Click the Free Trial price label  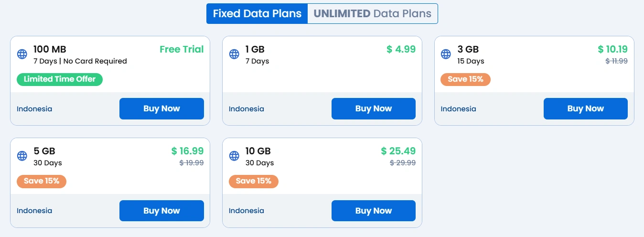click(x=182, y=49)
